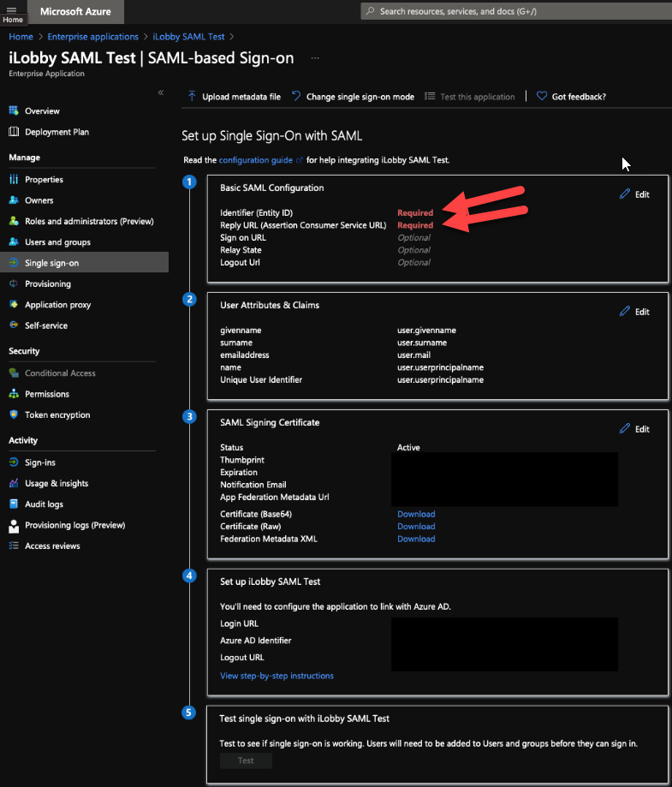672x787 pixels.
Task: Click the pencil icon in User Attributes & Claims
Action: point(625,311)
